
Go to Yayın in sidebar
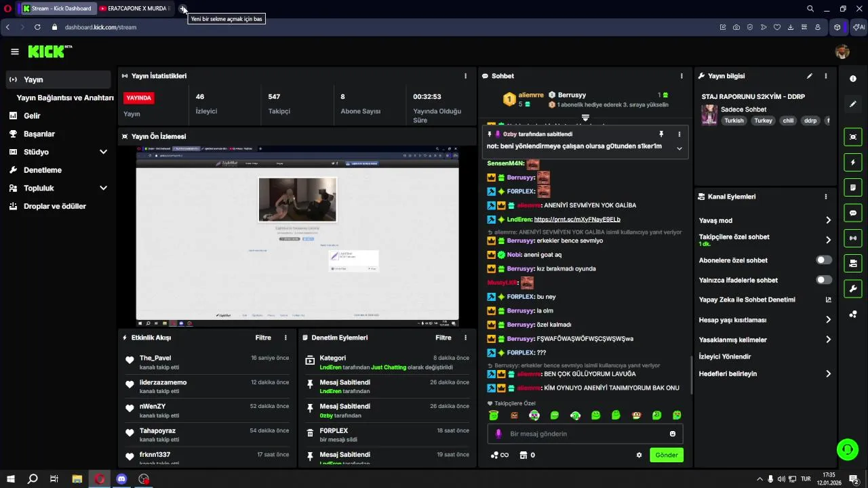(x=58, y=79)
